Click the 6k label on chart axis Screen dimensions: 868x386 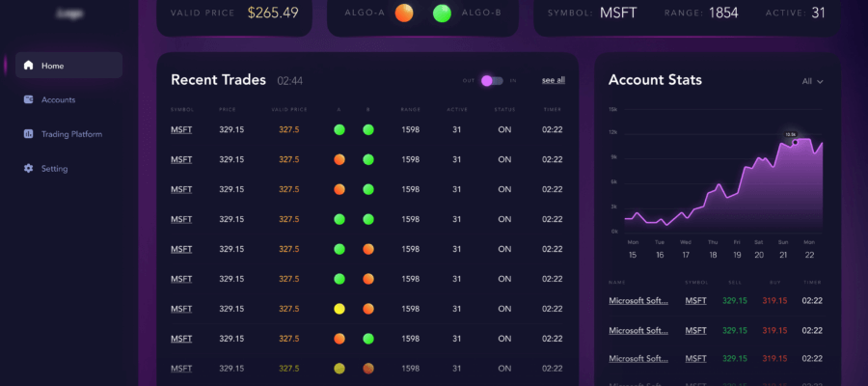[612, 182]
